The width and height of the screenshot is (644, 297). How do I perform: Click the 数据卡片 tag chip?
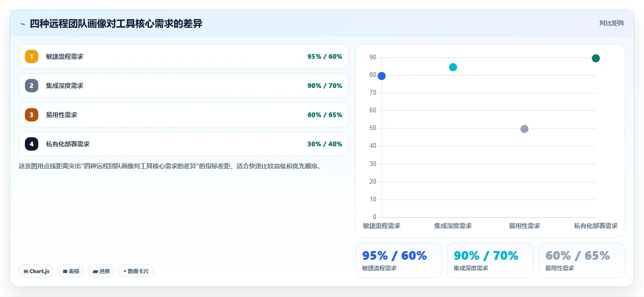tap(136, 271)
